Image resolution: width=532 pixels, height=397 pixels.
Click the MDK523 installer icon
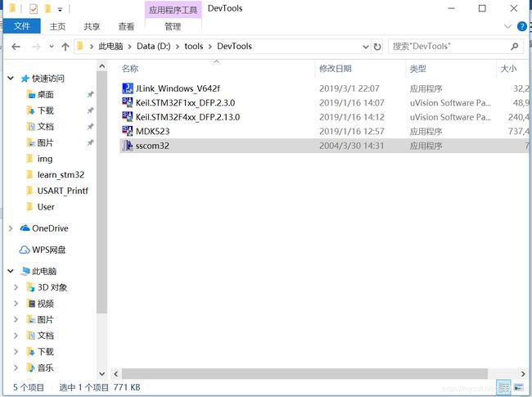point(128,131)
